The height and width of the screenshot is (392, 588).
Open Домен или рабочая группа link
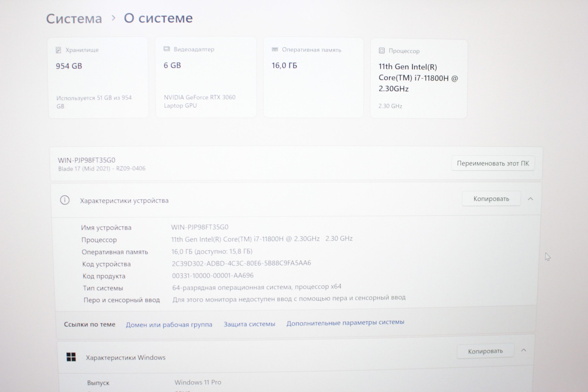click(169, 324)
